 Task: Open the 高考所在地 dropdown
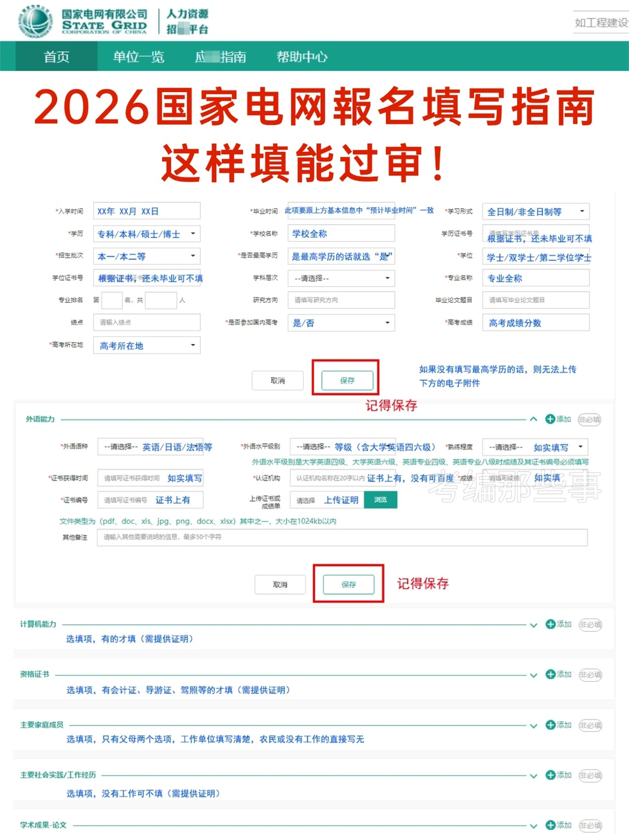[147, 345]
